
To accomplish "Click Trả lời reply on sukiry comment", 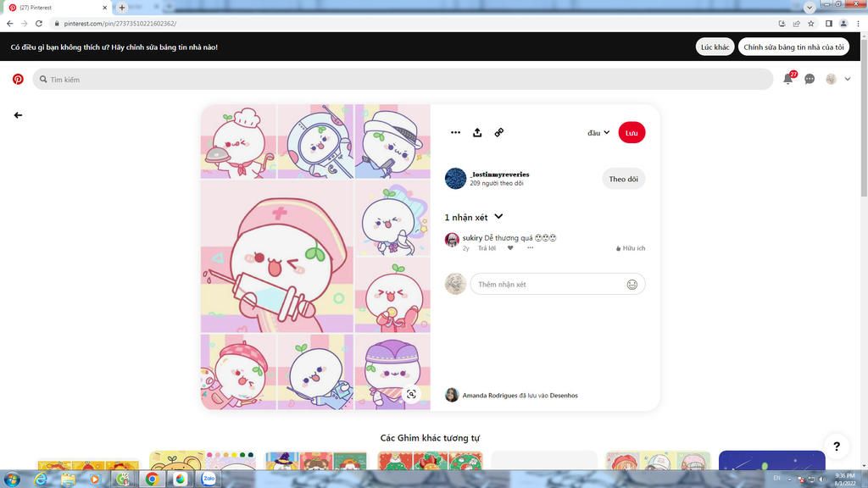I will [x=487, y=248].
